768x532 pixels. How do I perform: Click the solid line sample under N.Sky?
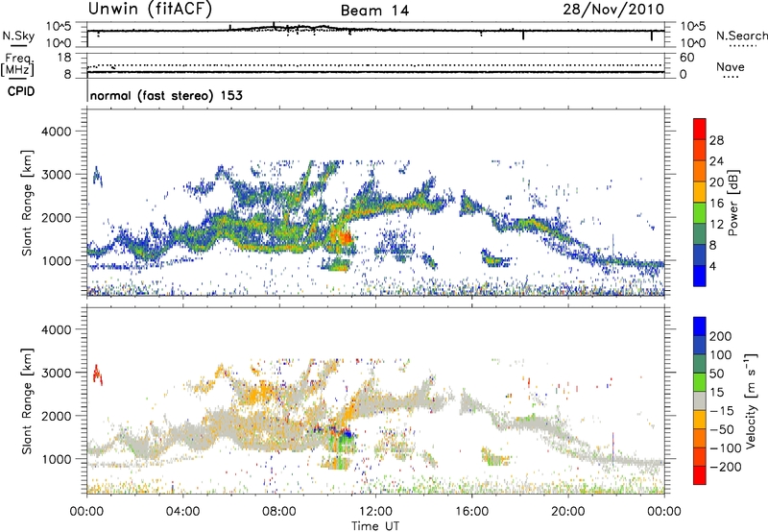(18, 46)
